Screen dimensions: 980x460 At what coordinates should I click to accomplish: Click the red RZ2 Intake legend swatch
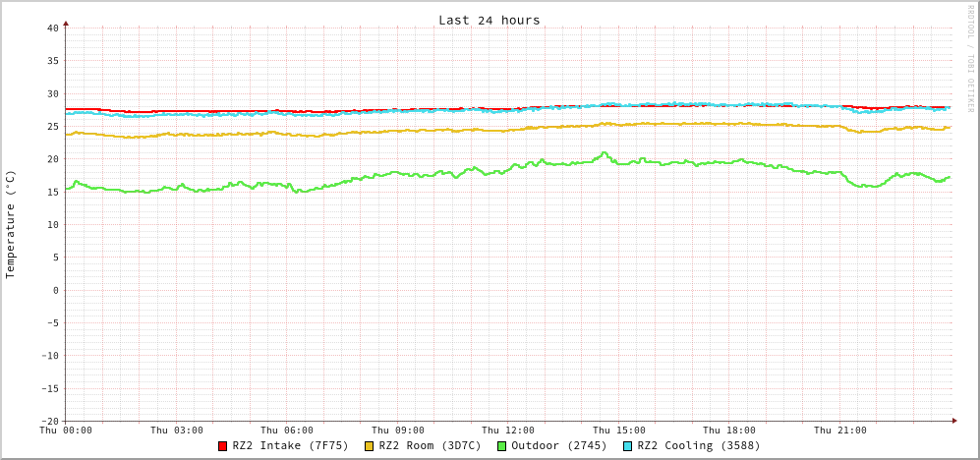pos(223,446)
